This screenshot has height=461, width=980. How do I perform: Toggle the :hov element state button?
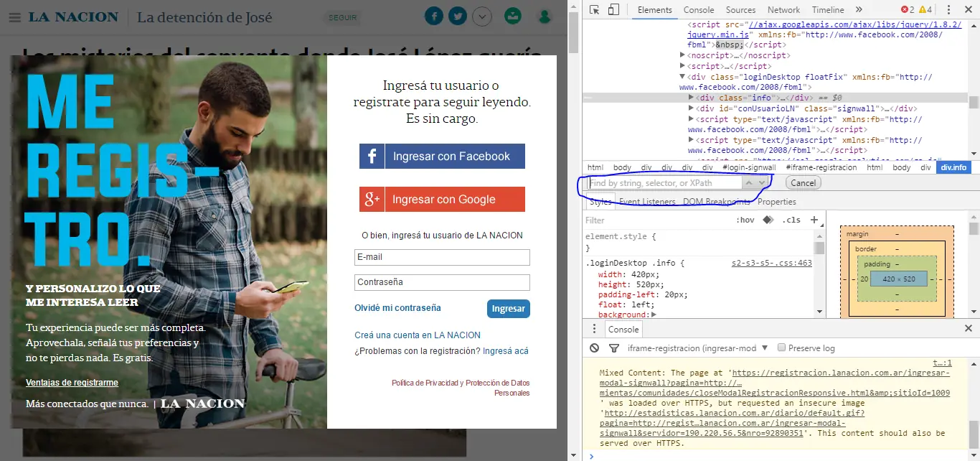[x=745, y=220]
